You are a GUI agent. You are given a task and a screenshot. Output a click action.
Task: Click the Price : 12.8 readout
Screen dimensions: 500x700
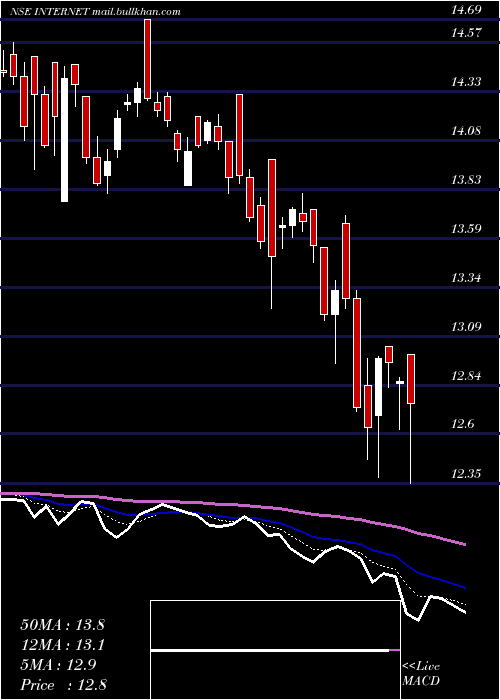62,685
